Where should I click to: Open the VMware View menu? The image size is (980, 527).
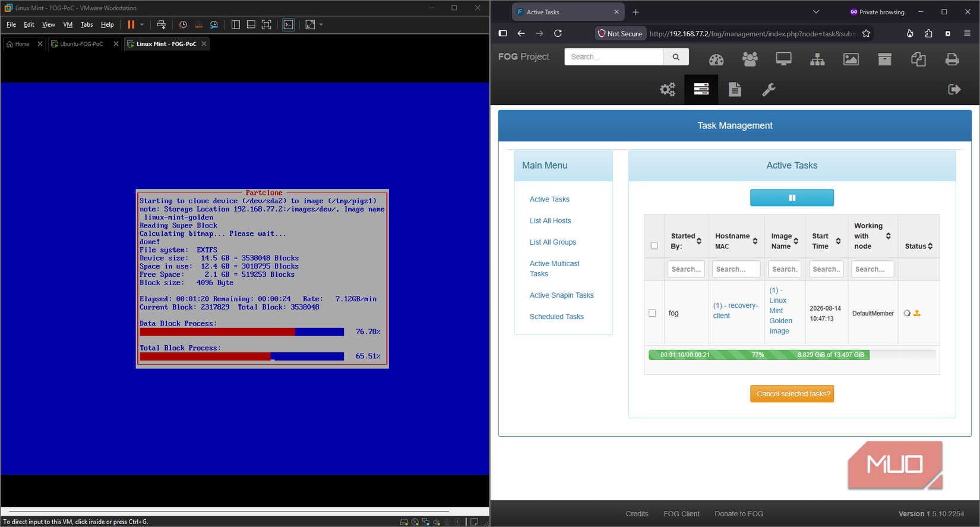[49, 24]
